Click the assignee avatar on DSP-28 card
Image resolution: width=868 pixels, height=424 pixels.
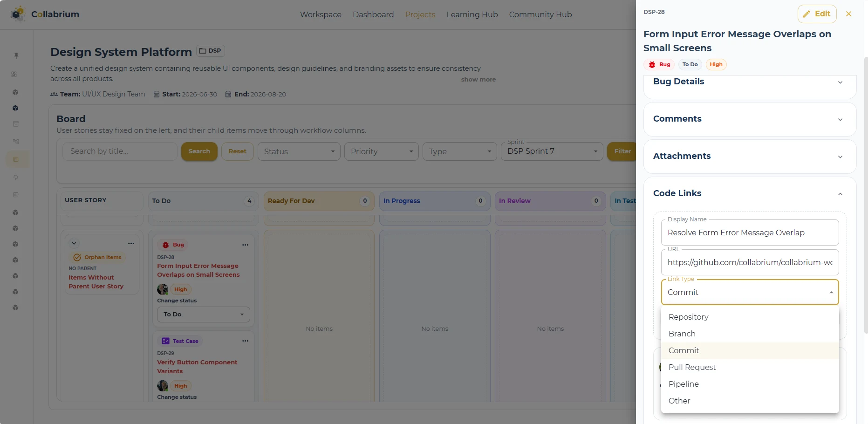163,289
